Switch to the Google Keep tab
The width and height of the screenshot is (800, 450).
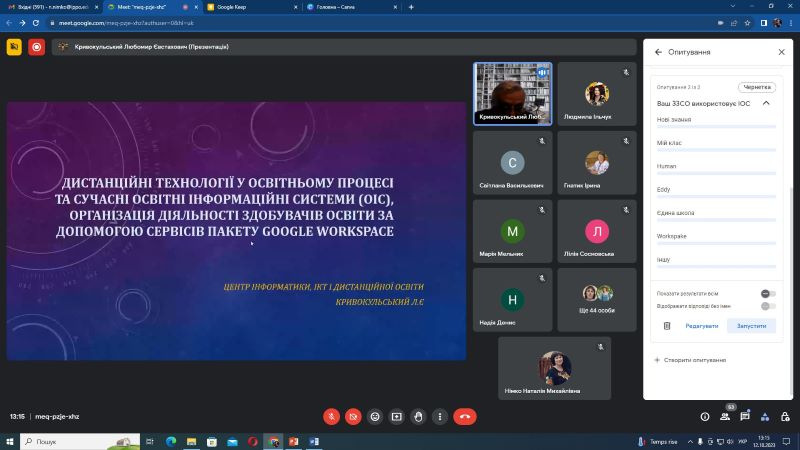click(x=253, y=7)
